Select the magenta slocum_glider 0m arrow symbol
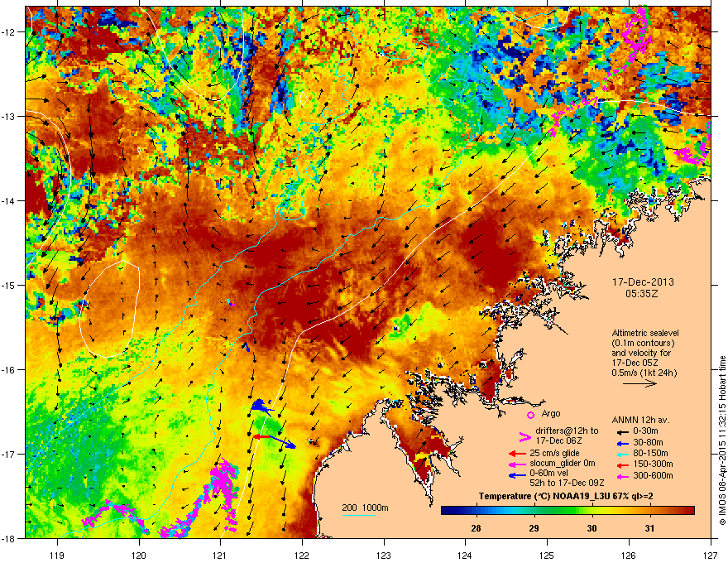Screen dimensions: 728x563 517,464
